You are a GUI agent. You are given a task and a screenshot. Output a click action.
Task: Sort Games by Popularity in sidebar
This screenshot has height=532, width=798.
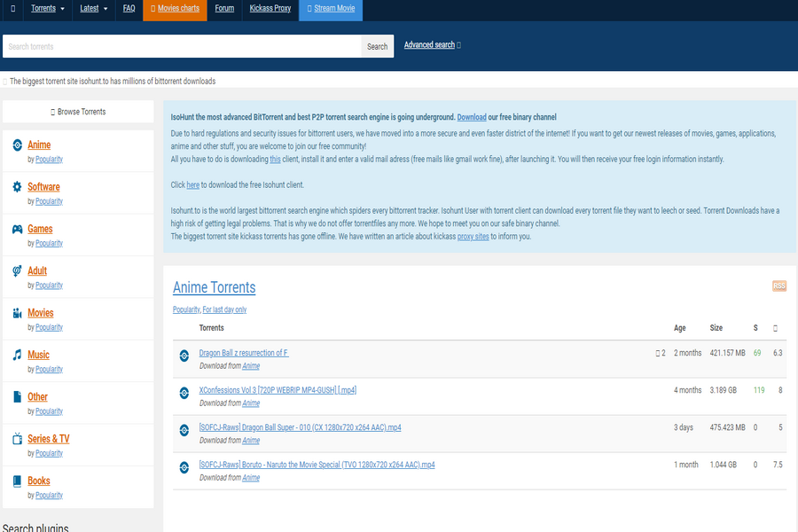coord(49,243)
